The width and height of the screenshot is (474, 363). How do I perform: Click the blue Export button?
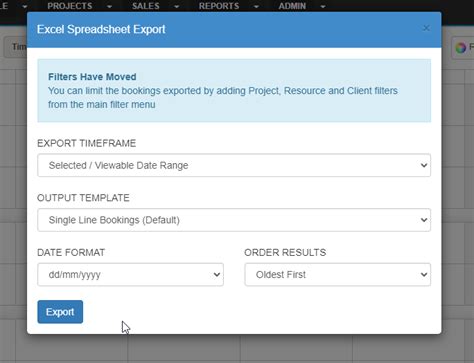pyautogui.click(x=60, y=312)
